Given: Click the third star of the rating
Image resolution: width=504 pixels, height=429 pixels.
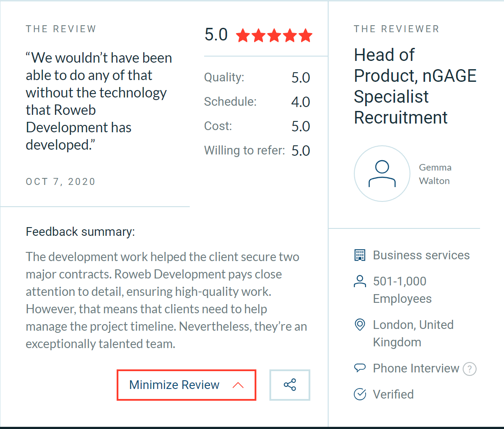Looking at the screenshot, I should [274, 35].
